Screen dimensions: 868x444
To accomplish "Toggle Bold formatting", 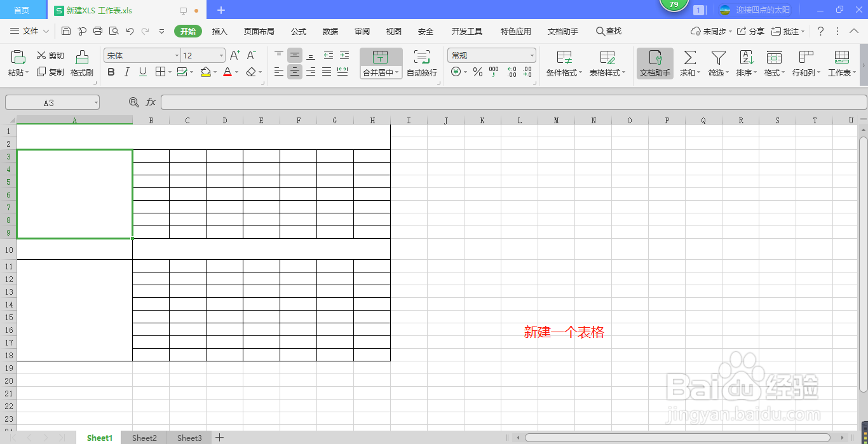I will click(111, 72).
